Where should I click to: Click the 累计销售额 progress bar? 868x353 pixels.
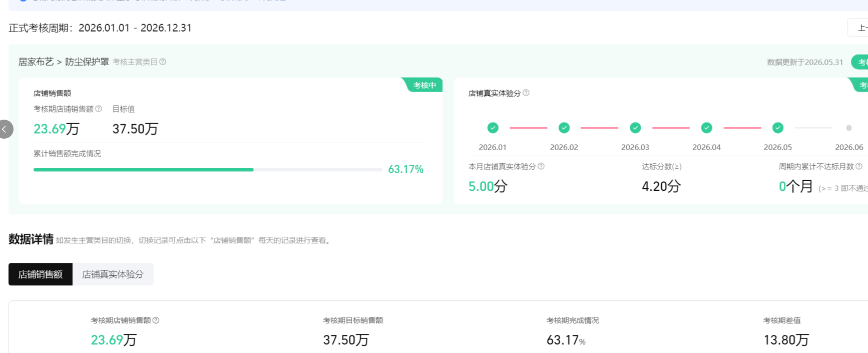208,170
